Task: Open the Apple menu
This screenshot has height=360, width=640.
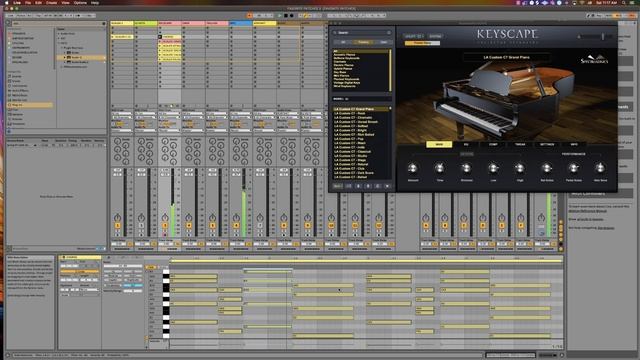Action: point(7,2)
